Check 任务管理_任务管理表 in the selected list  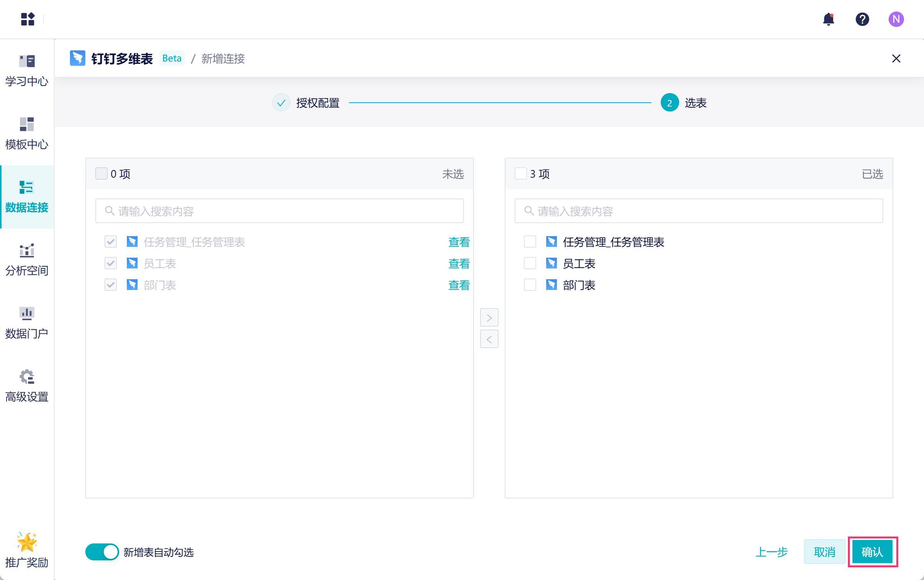[x=530, y=242]
